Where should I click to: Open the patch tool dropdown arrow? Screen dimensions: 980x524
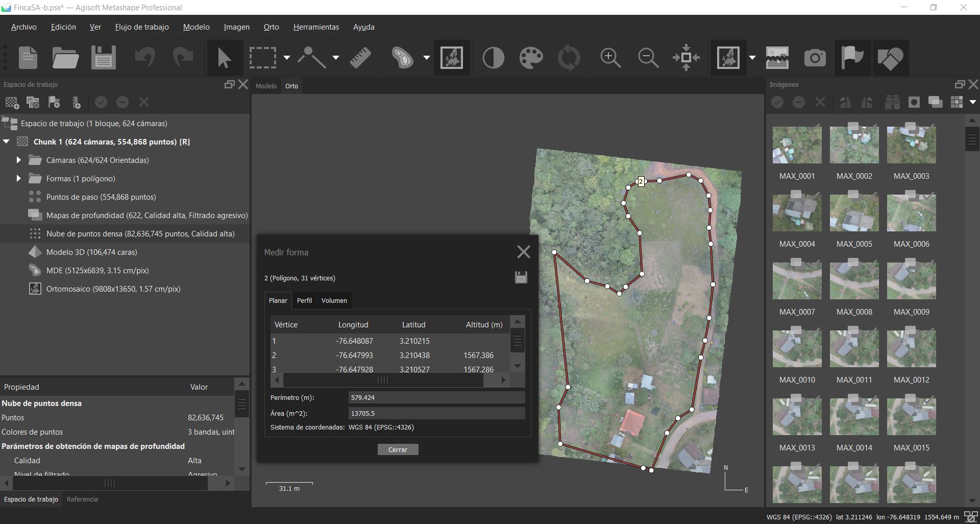coord(427,58)
